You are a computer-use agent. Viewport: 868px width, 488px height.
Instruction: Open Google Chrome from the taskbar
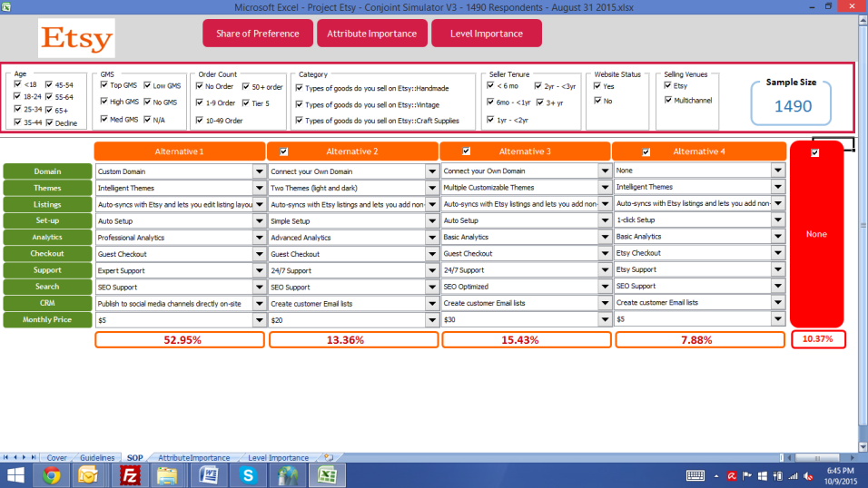click(x=51, y=475)
